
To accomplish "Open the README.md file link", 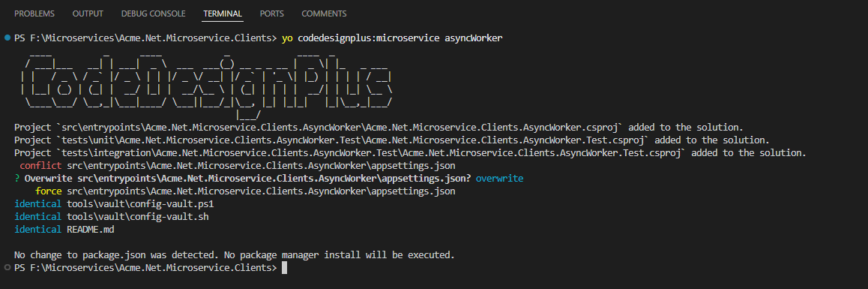I will pos(90,229).
